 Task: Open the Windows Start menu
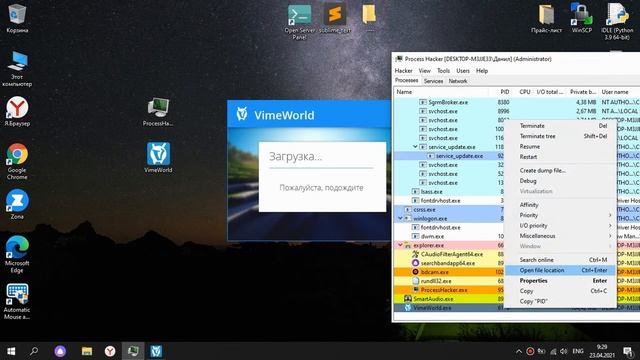coord(11,351)
